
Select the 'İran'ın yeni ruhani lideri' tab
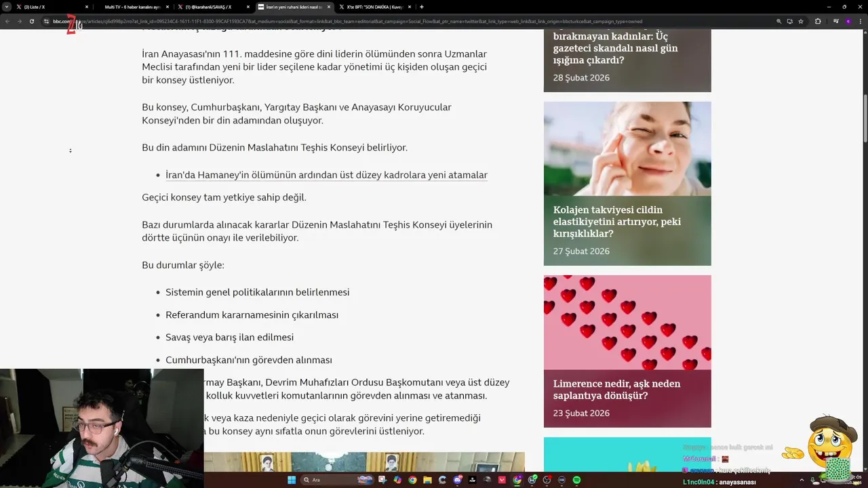pyautogui.click(x=293, y=7)
